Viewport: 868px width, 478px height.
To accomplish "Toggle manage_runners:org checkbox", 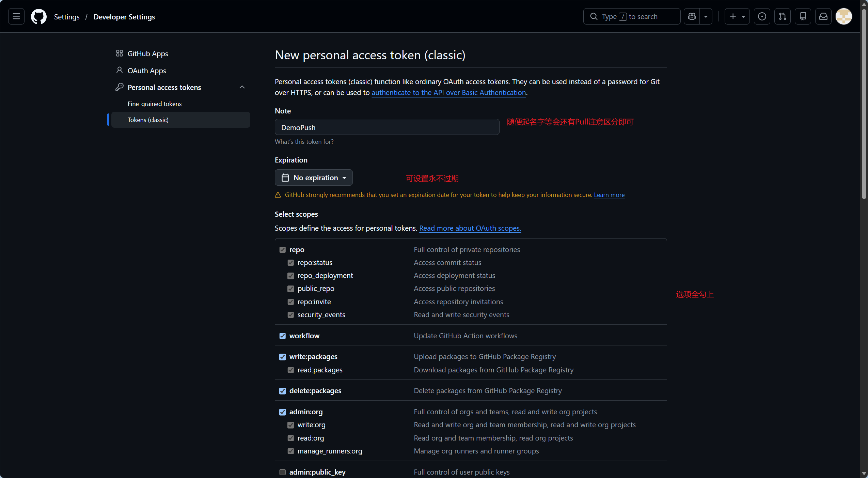I will click(x=291, y=451).
